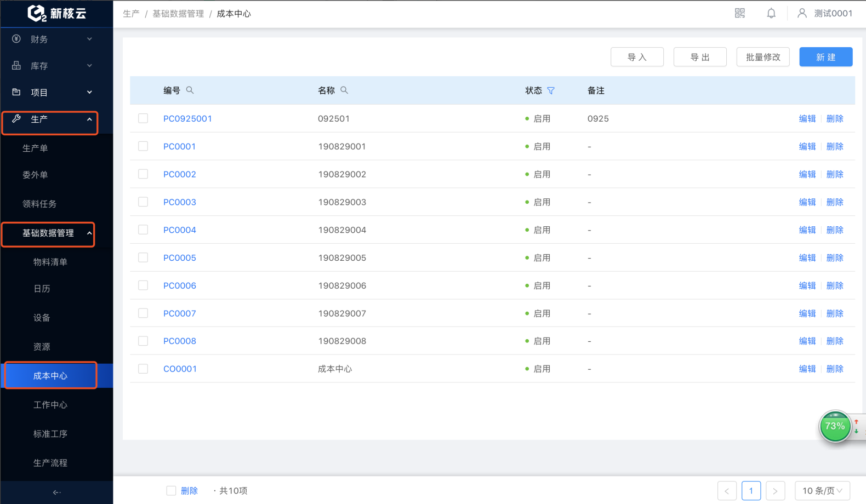Open 领料任务 in the sidebar

click(x=39, y=204)
